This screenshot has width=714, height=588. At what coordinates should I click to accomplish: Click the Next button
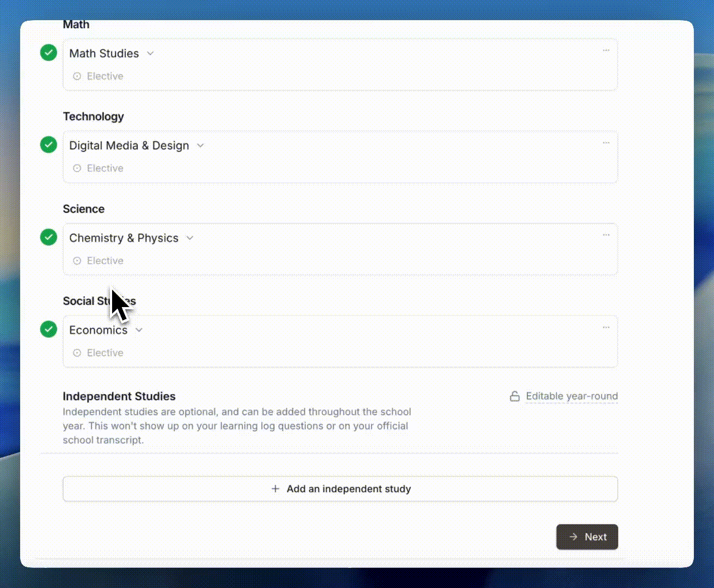point(587,537)
